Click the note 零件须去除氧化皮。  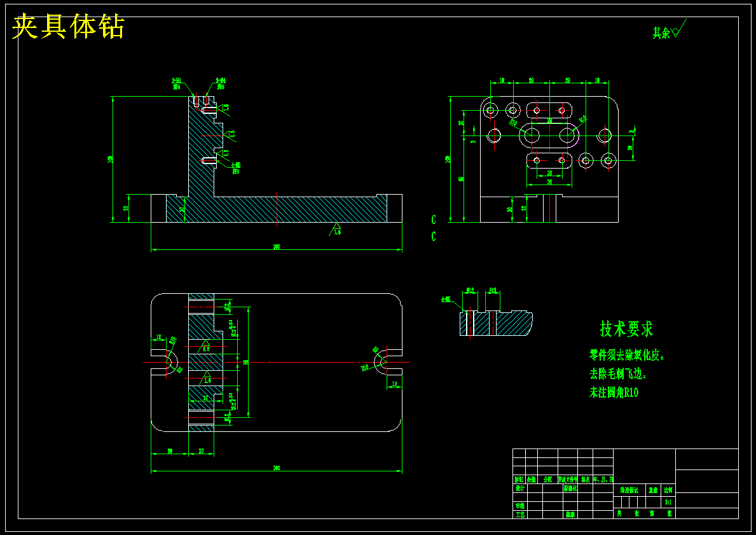(628, 356)
